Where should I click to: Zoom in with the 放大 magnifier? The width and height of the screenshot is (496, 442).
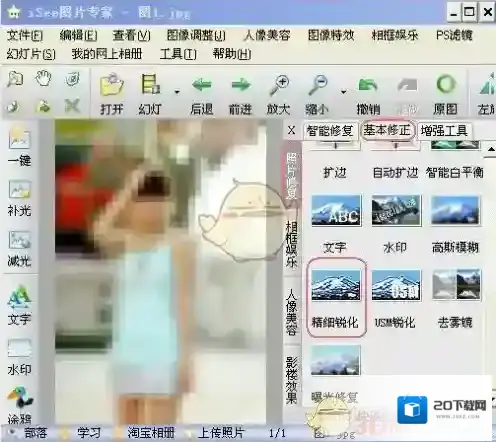pos(279,85)
